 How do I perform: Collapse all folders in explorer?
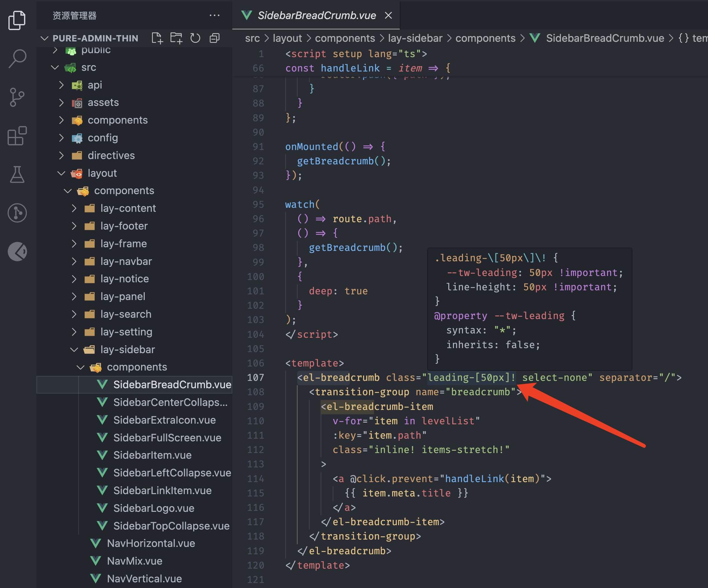[214, 38]
